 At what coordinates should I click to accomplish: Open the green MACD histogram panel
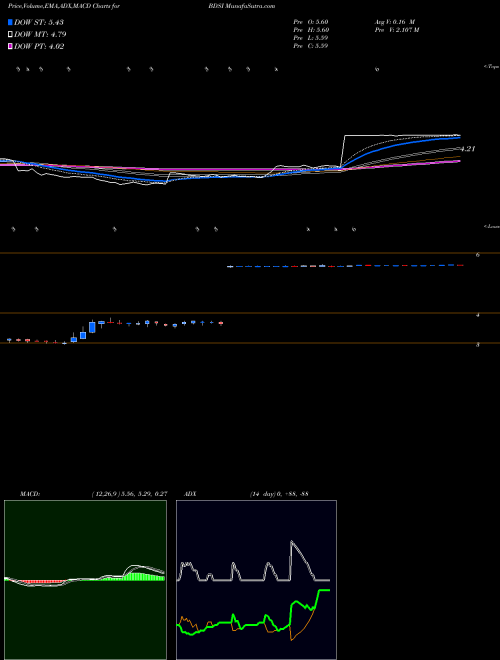[85, 580]
